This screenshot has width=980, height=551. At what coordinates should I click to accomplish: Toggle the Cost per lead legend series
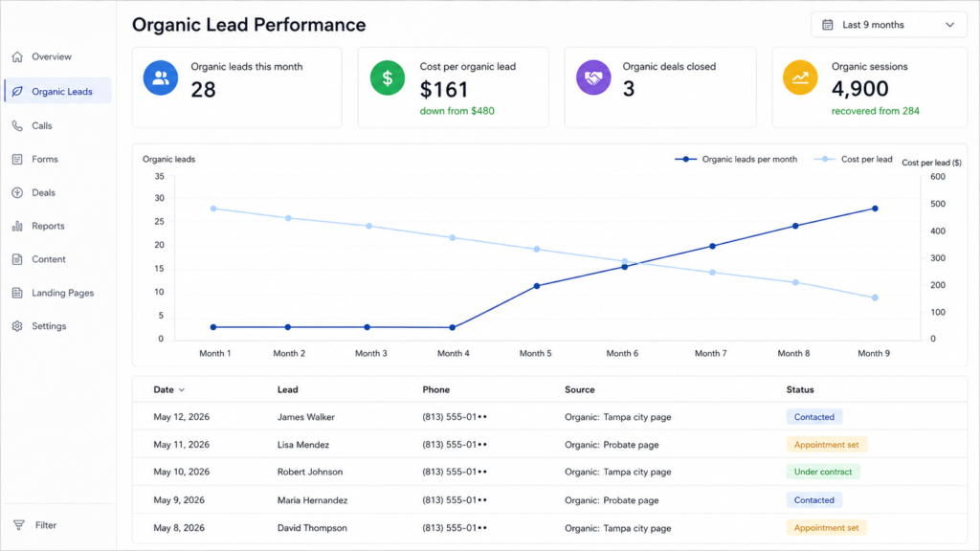pos(853,160)
